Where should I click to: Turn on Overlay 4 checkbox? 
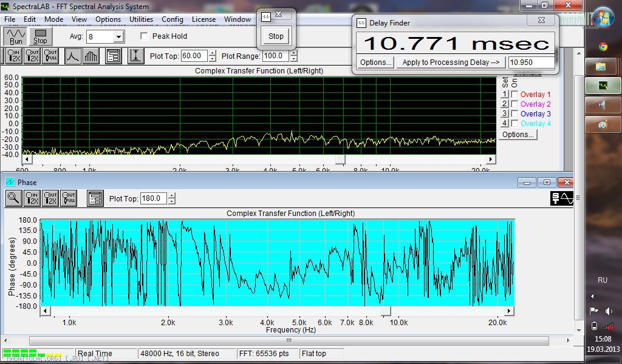[x=515, y=123]
